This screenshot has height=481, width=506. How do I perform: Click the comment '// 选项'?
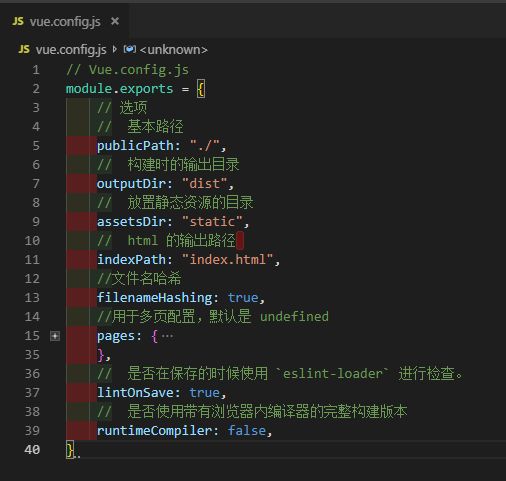point(122,108)
